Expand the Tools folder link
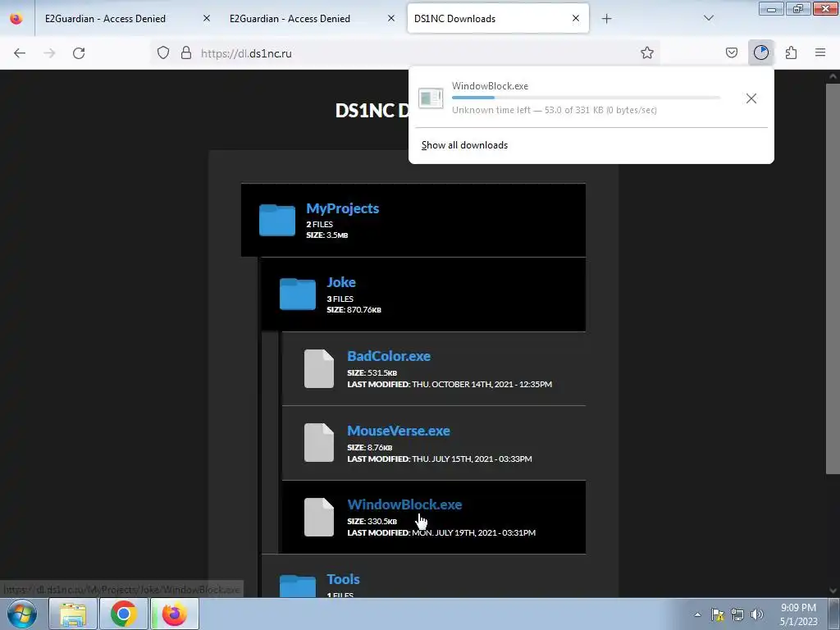840x630 pixels. 343,579
